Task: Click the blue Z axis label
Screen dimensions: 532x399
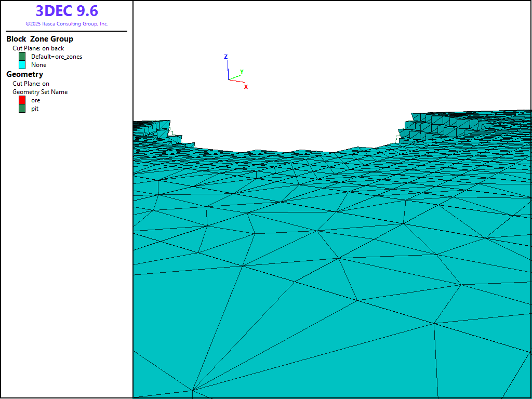Action: (x=225, y=57)
